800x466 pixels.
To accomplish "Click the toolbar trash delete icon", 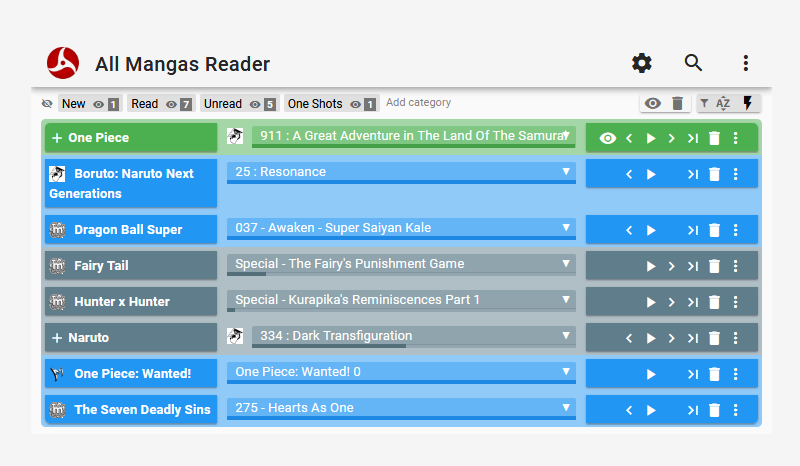I will pos(678,103).
